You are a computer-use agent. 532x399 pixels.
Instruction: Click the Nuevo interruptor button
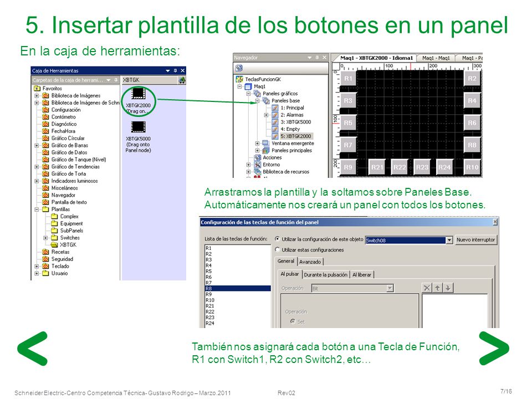click(475, 239)
